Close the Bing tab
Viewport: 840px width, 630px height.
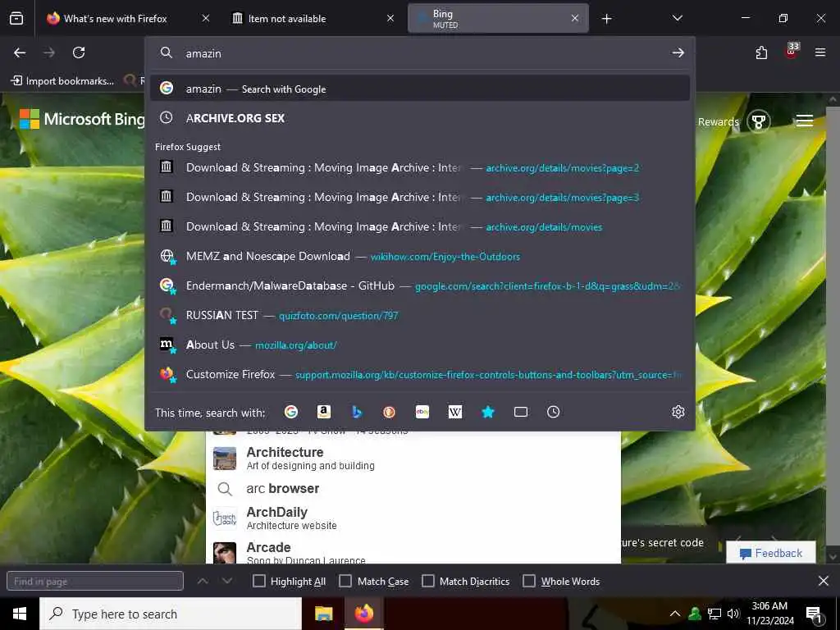click(x=575, y=19)
